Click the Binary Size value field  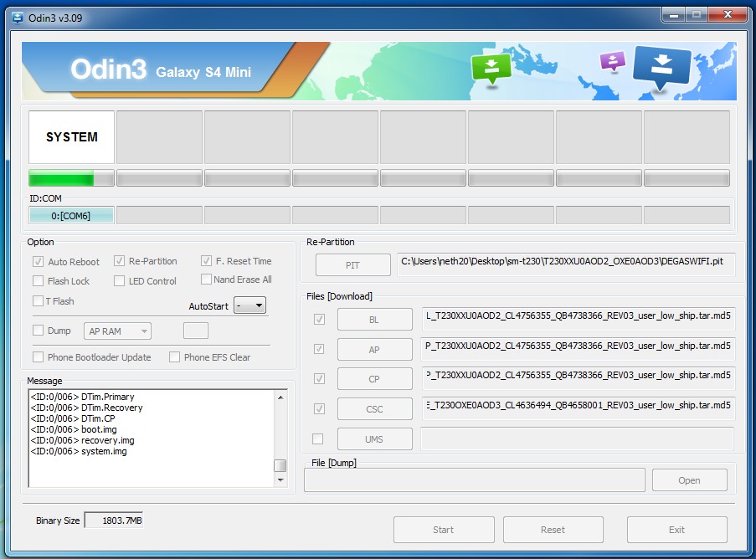pyautogui.click(x=114, y=521)
